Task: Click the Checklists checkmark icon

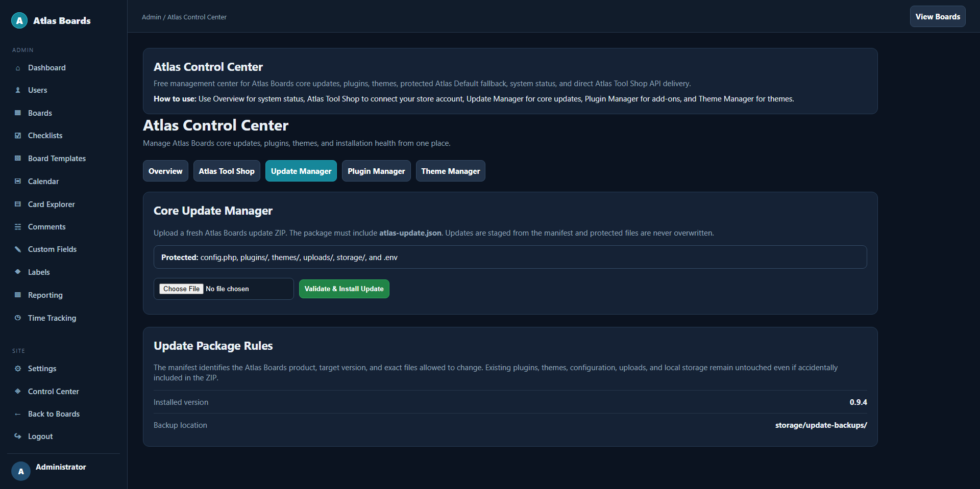Action: click(18, 136)
